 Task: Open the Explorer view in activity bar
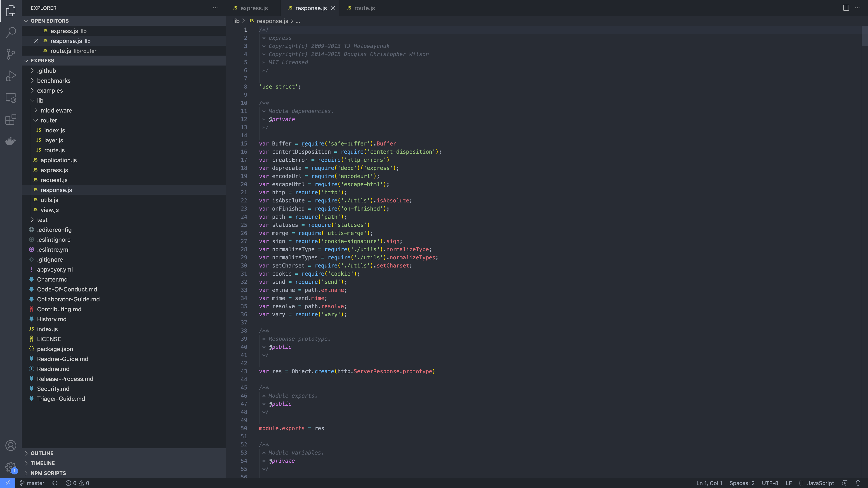pyautogui.click(x=11, y=11)
